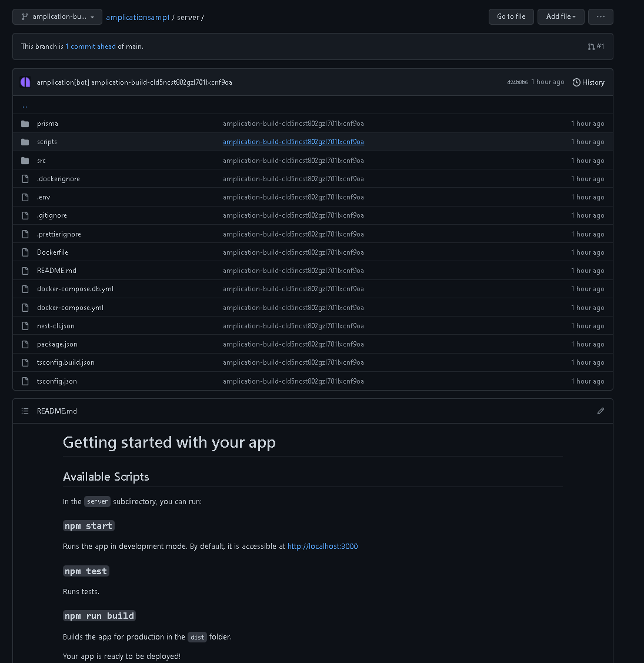The width and height of the screenshot is (644, 663).
Task: Open commit History with clock icon
Action: click(588, 82)
